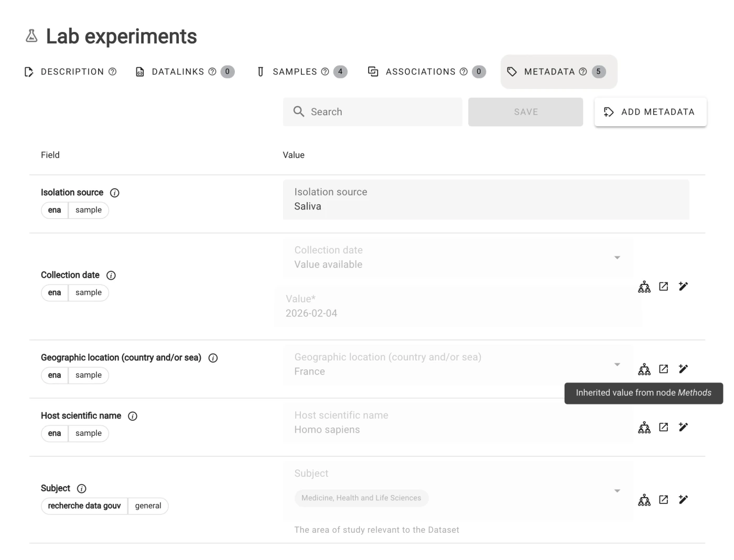Expand the Subject dropdown arrow
Screen dimensions: 734x560
pos(617,491)
